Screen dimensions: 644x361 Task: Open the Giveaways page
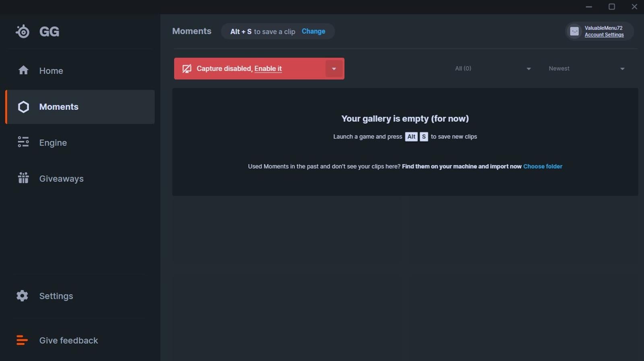point(61,179)
